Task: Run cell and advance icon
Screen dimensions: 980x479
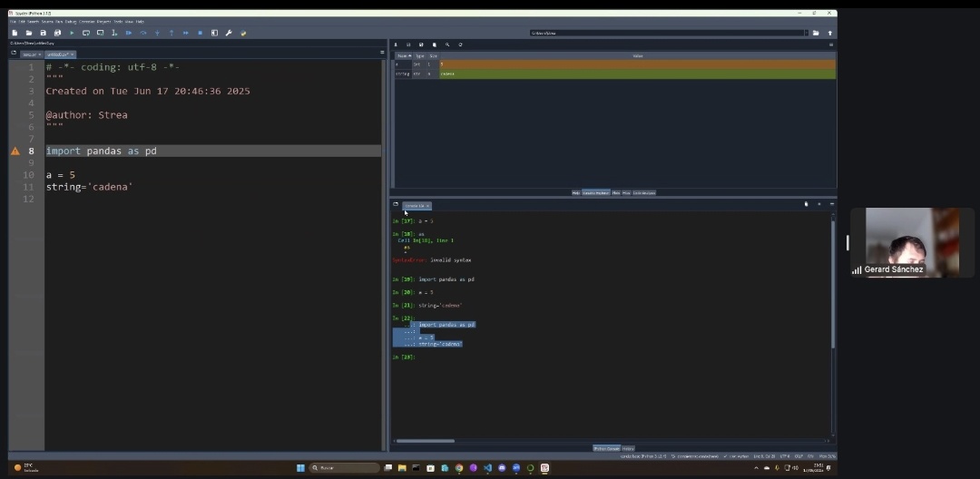Action: (x=100, y=33)
